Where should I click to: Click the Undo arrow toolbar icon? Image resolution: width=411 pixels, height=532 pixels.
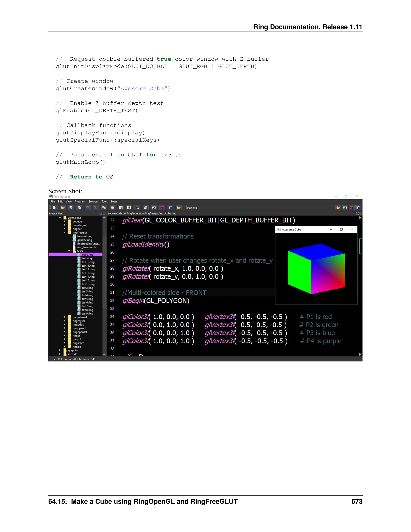(87, 208)
